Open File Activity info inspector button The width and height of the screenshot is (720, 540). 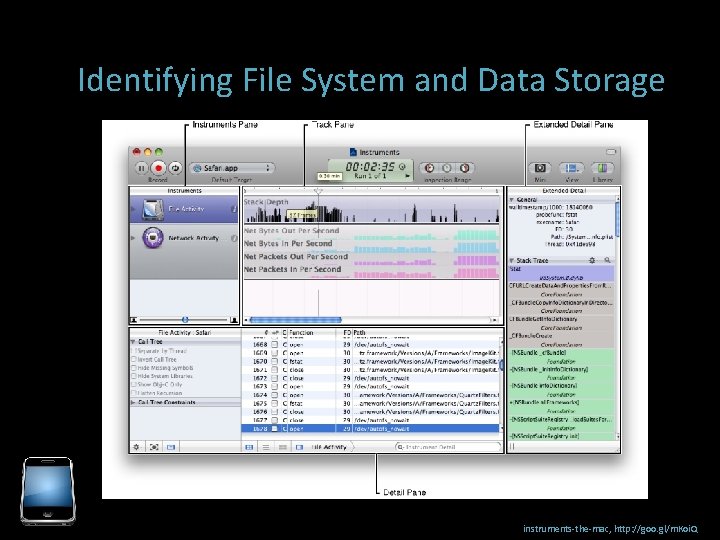click(234, 209)
